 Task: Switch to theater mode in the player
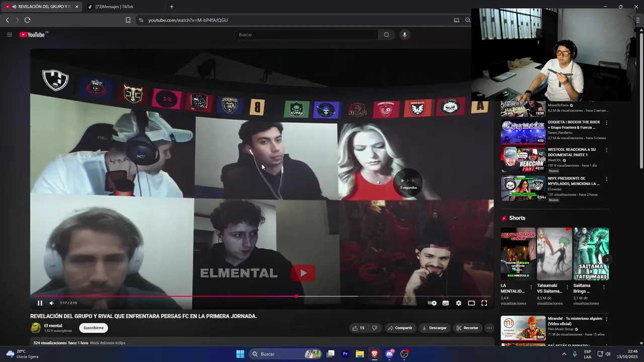471,303
